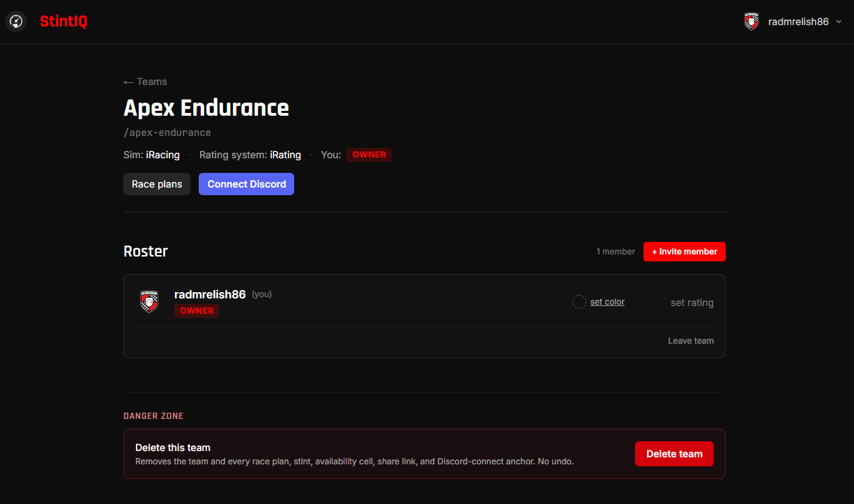Viewport: 854px width, 504px height.
Task: Click the set color link
Action: 607,302
